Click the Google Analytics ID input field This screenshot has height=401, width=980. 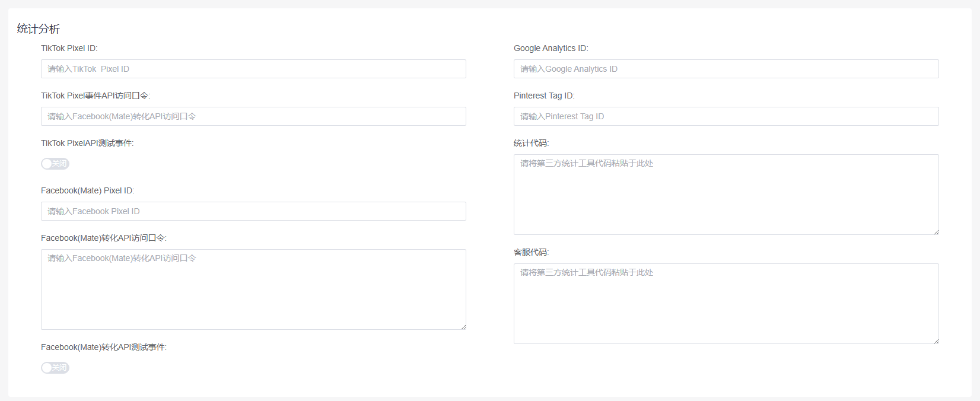(726, 69)
